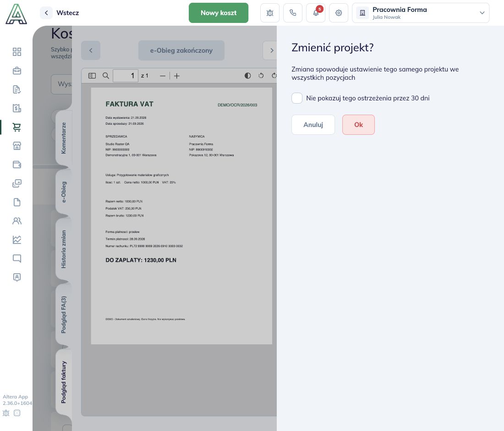Open the blank file sidebar icon
The height and width of the screenshot is (431, 504).
[16, 202]
